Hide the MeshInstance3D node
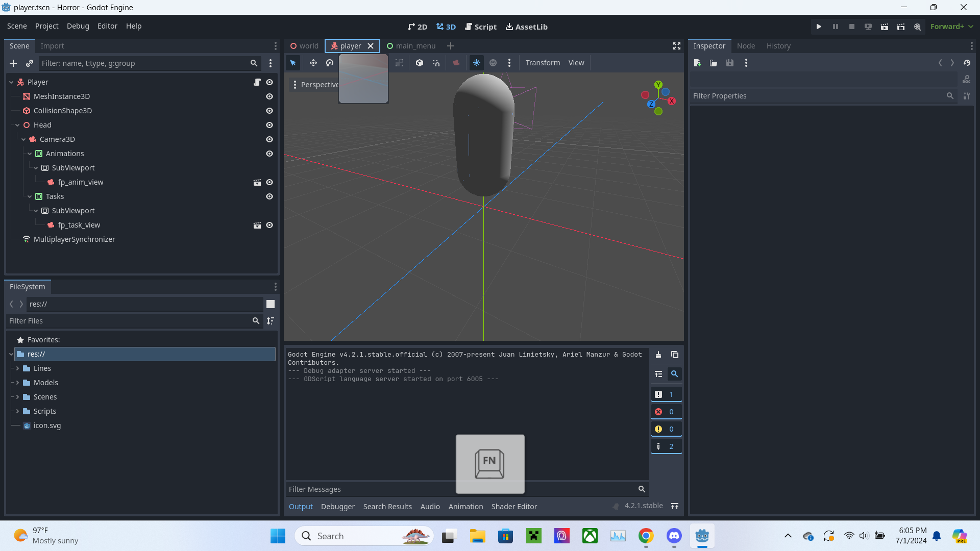980x551 pixels. coord(269,96)
